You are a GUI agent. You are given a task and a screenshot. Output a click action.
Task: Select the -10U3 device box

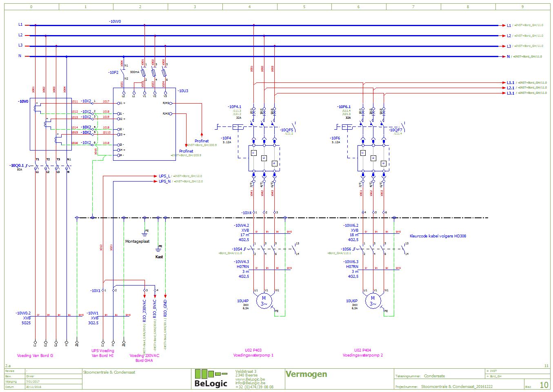point(144,124)
